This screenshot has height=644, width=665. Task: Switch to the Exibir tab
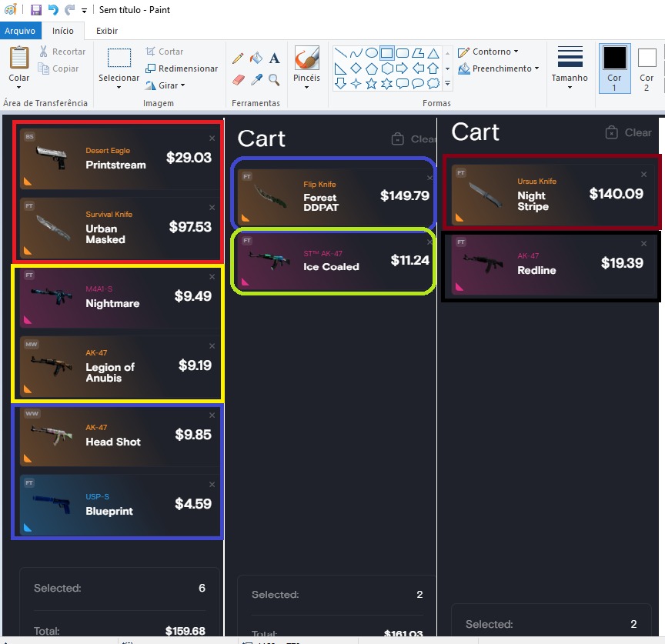coord(106,31)
